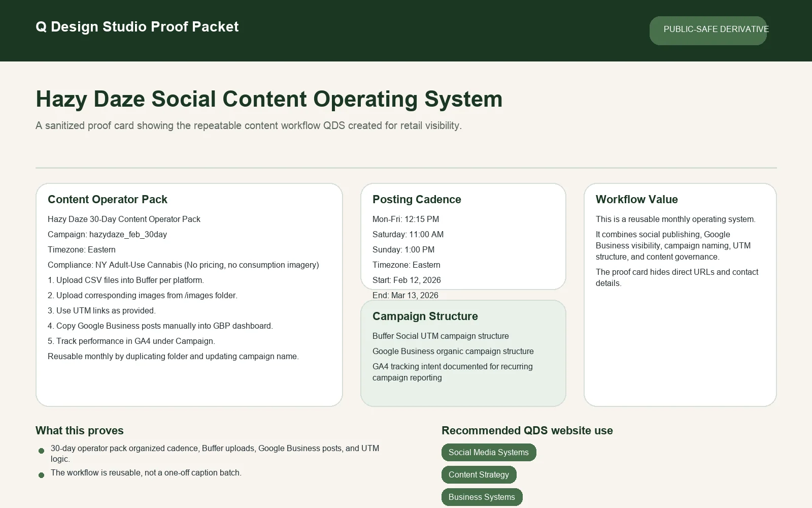The height and width of the screenshot is (508, 812).
Task: Click the Campaign: hazydaze_feb_30day line
Action: tap(107, 234)
